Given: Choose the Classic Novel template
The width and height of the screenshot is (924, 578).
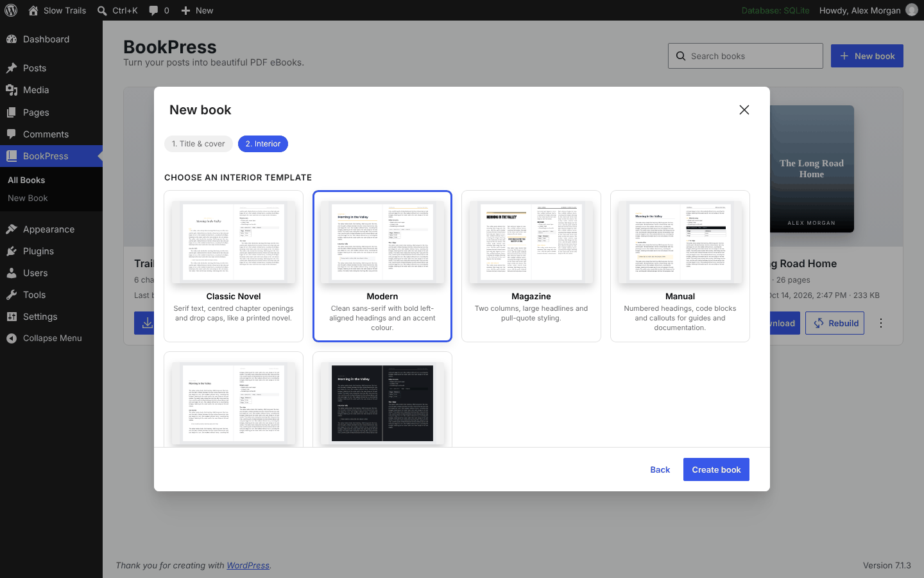Looking at the screenshot, I should 234,266.
